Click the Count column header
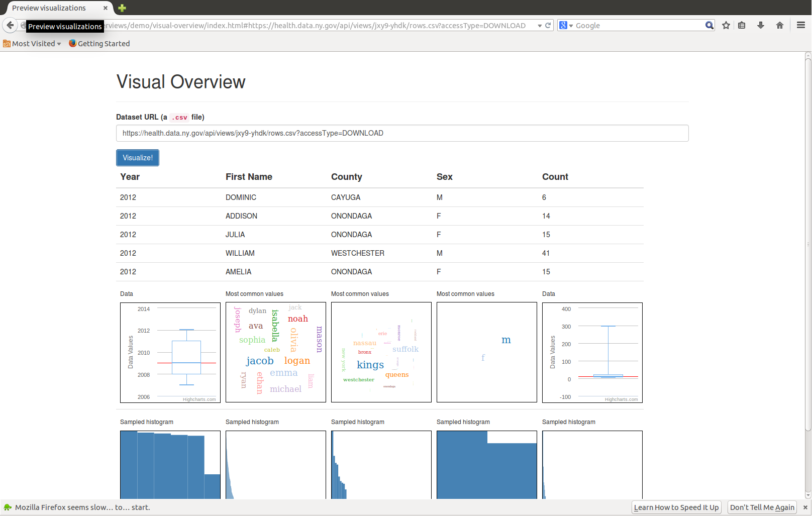Screen dimensions: 812x516 tap(555, 177)
